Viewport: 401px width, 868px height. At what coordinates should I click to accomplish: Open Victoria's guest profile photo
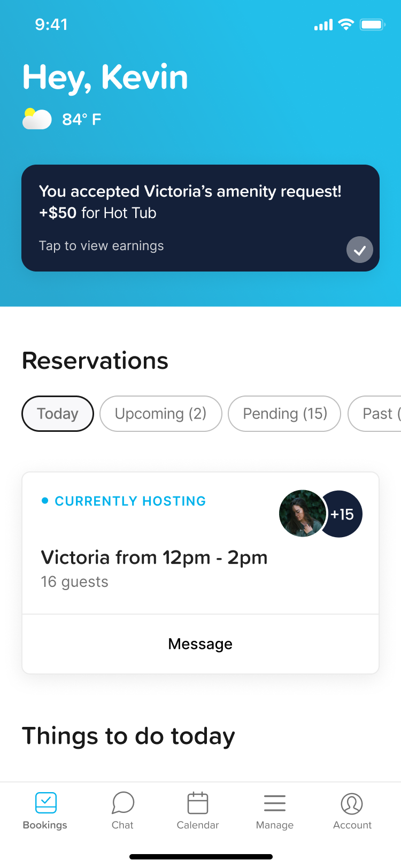click(x=302, y=514)
